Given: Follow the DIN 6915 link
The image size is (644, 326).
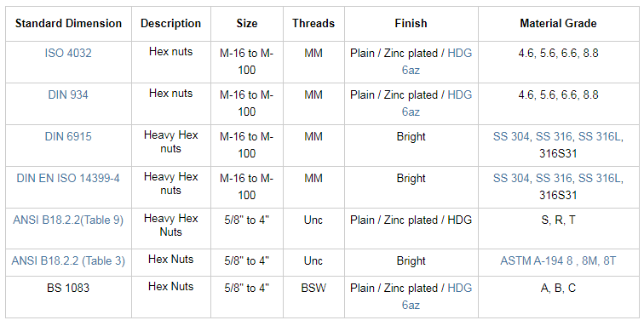Looking at the screenshot, I should pyautogui.click(x=68, y=136).
